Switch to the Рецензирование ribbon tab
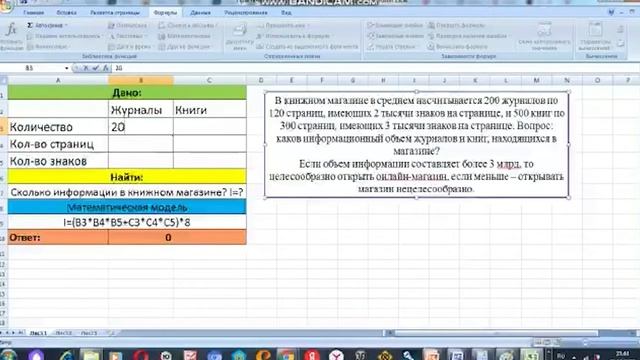640x360 pixels. coord(246,13)
